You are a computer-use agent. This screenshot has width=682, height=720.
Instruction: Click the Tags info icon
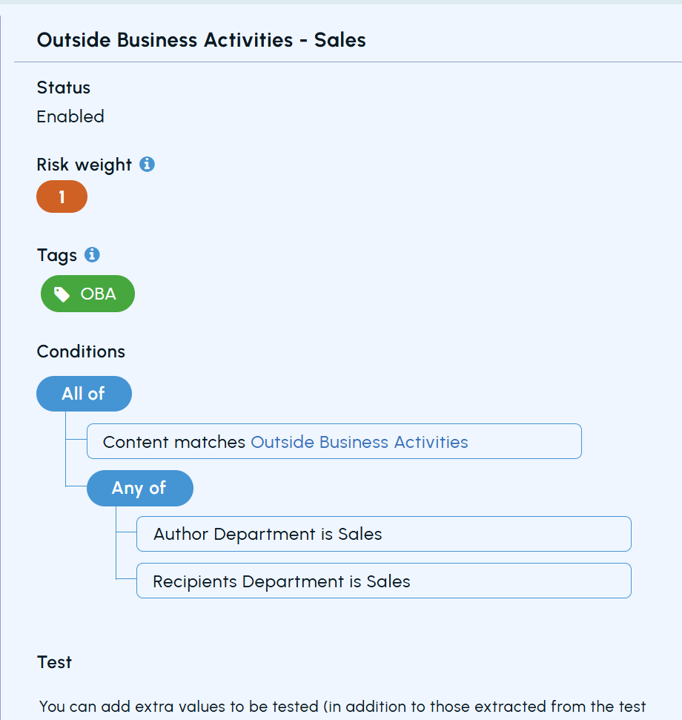tap(92, 255)
